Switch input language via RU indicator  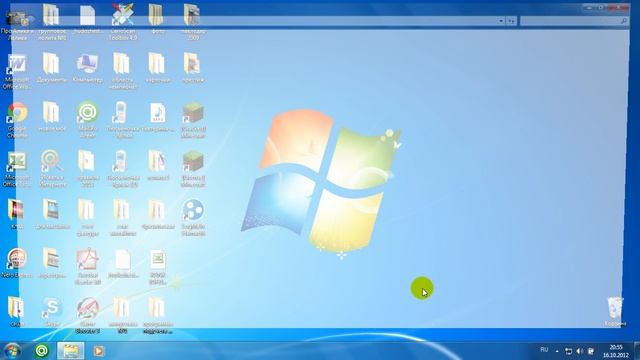click(544, 350)
